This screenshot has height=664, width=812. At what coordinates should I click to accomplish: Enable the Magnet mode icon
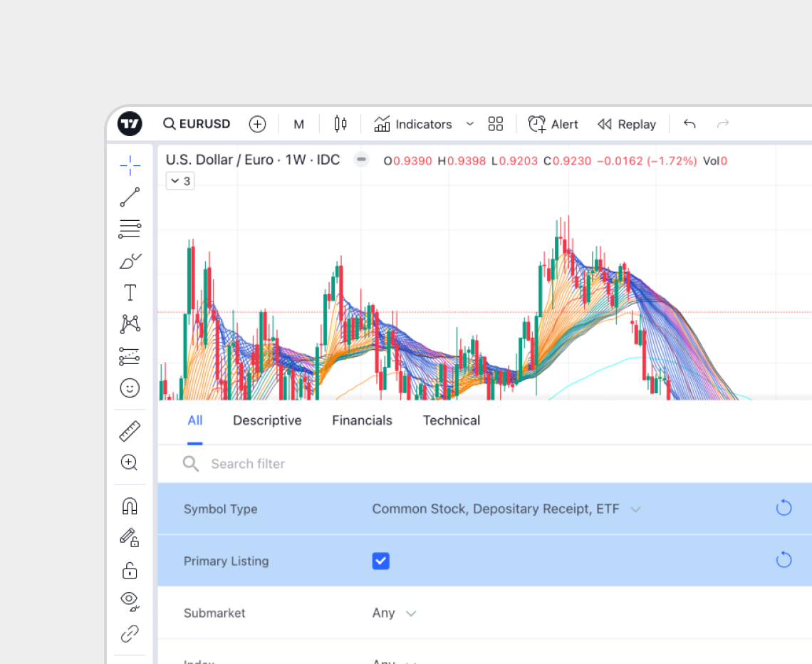pos(130,506)
